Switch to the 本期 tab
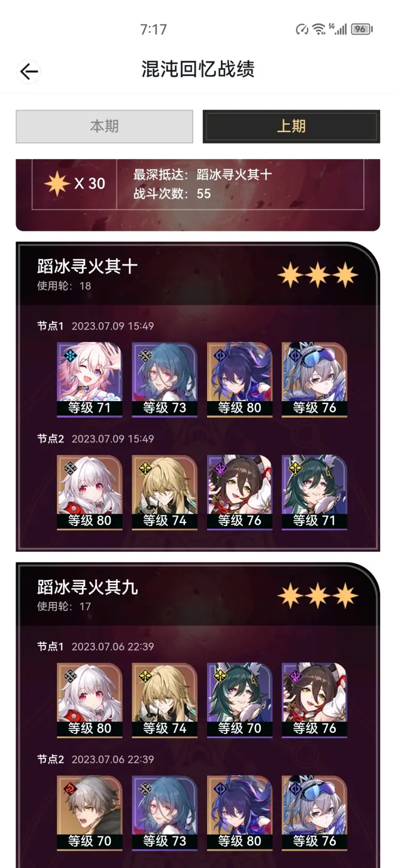The width and height of the screenshot is (395, 868). coord(104,126)
